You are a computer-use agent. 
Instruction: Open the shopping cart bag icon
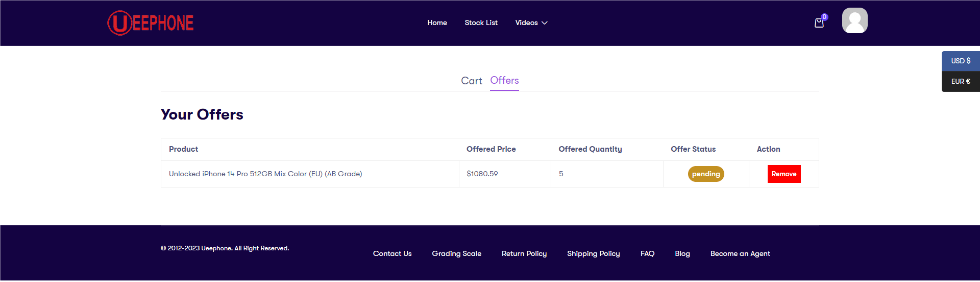[x=819, y=23]
